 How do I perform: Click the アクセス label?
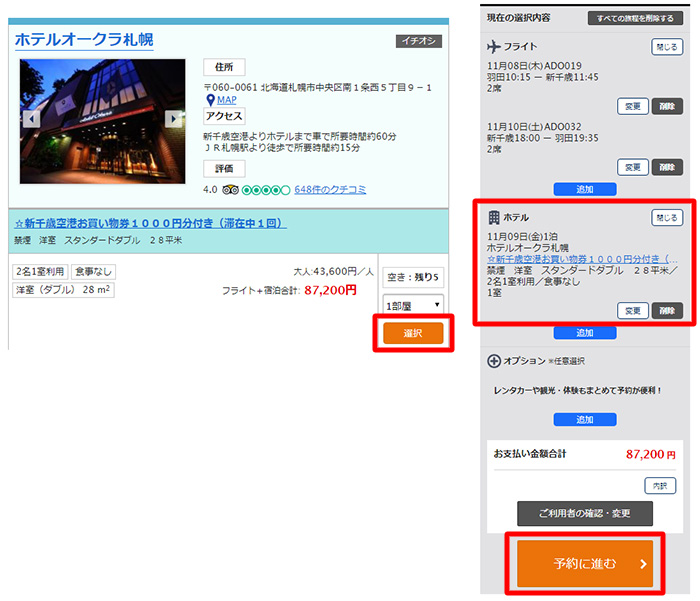(224, 116)
